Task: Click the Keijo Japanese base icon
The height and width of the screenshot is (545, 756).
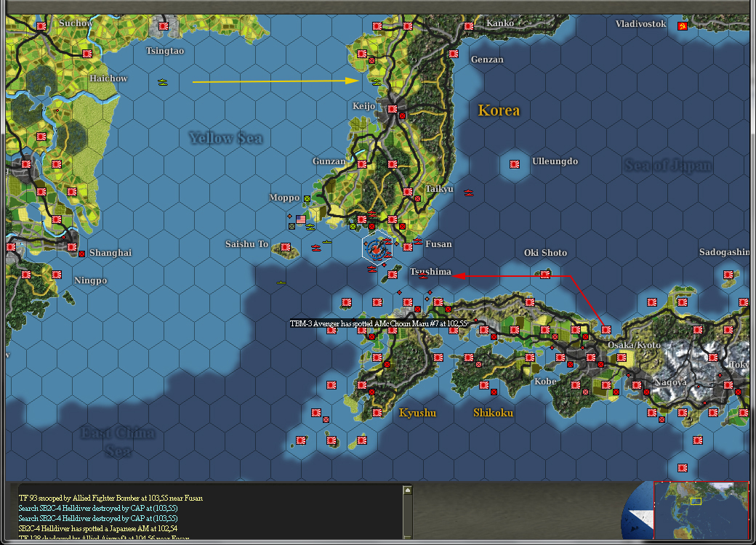Action: pyautogui.click(x=393, y=109)
